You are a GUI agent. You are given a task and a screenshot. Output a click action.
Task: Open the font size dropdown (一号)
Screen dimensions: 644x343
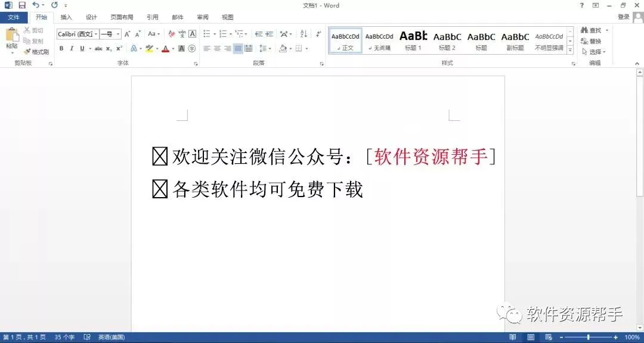pyautogui.click(x=118, y=34)
